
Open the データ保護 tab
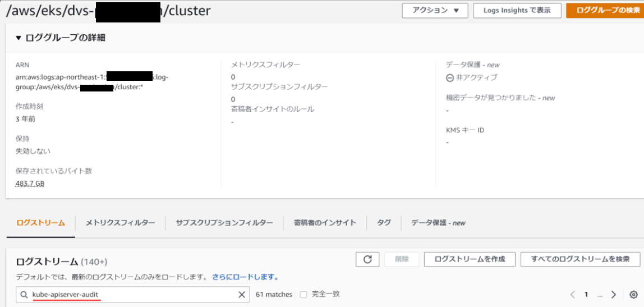[438, 223]
